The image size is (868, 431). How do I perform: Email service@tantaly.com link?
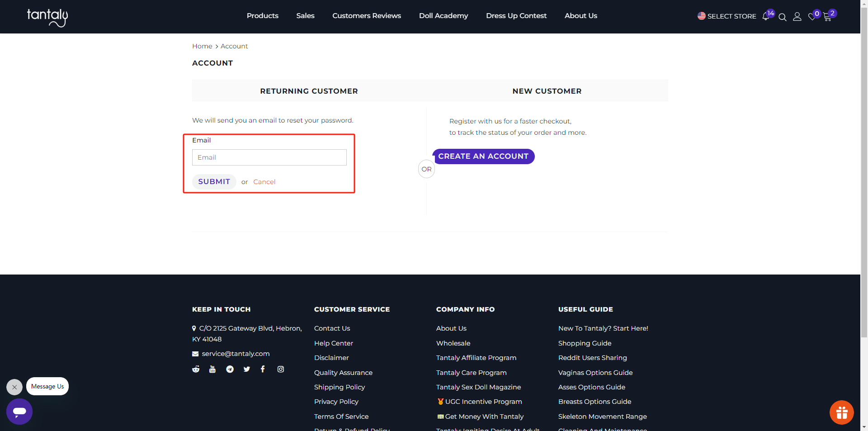coord(236,354)
